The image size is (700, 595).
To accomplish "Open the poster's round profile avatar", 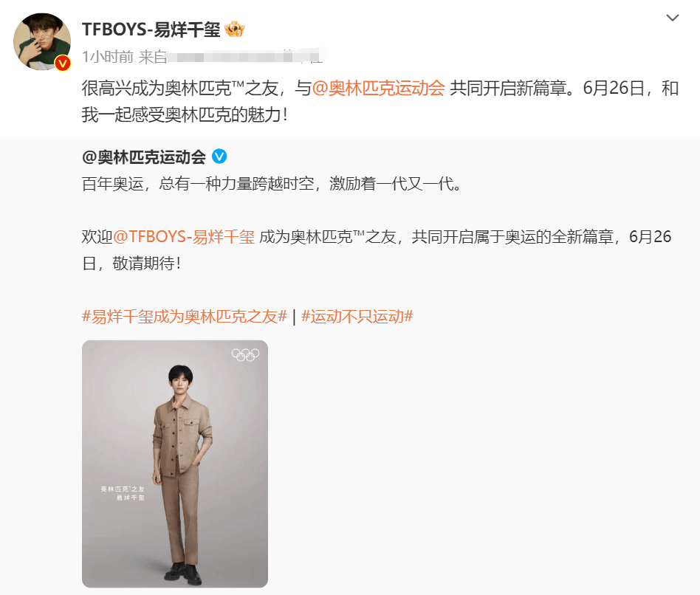I will [42, 41].
